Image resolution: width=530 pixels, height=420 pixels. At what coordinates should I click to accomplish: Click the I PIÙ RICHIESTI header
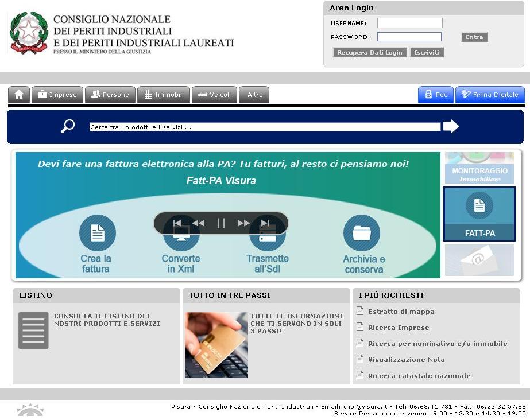click(x=436, y=295)
